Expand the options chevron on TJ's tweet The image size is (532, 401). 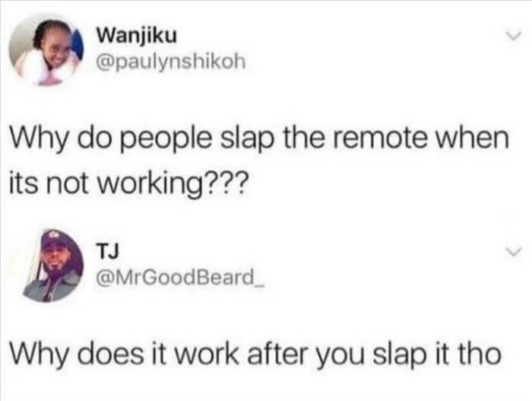click(x=512, y=252)
